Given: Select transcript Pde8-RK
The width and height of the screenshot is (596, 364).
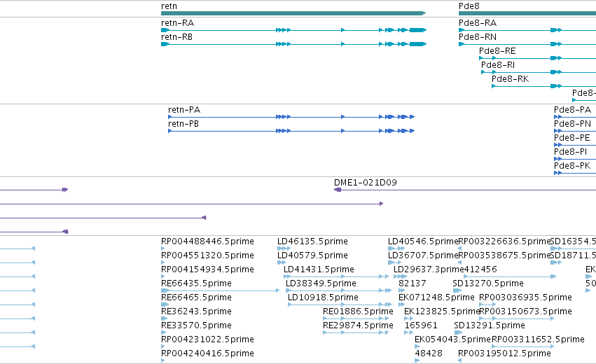Looking at the screenshot, I should [x=510, y=79].
